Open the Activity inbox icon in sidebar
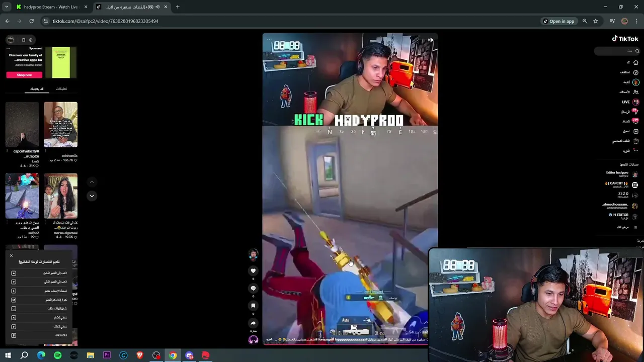The height and width of the screenshot is (362, 644). (635, 121)
